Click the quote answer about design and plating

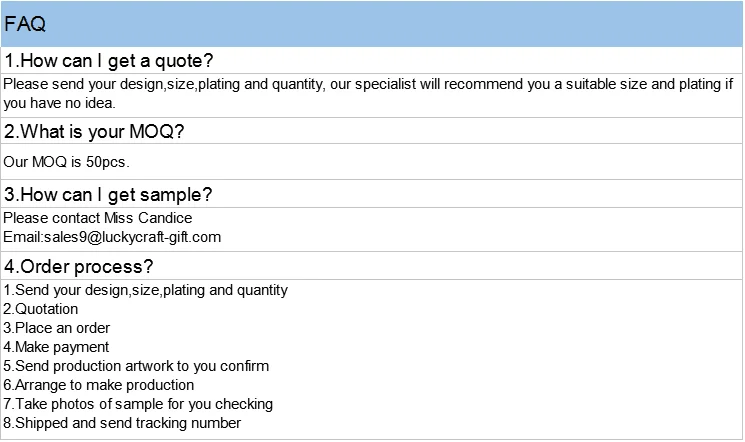368,84
